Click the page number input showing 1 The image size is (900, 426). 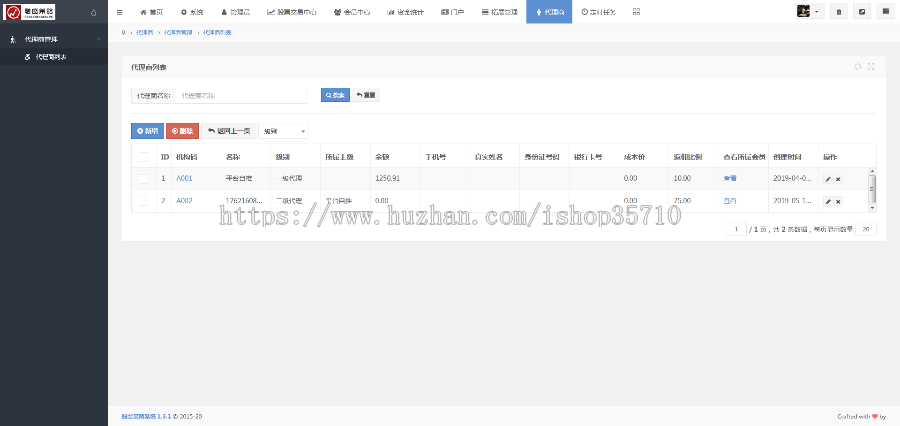pos(736,230)
